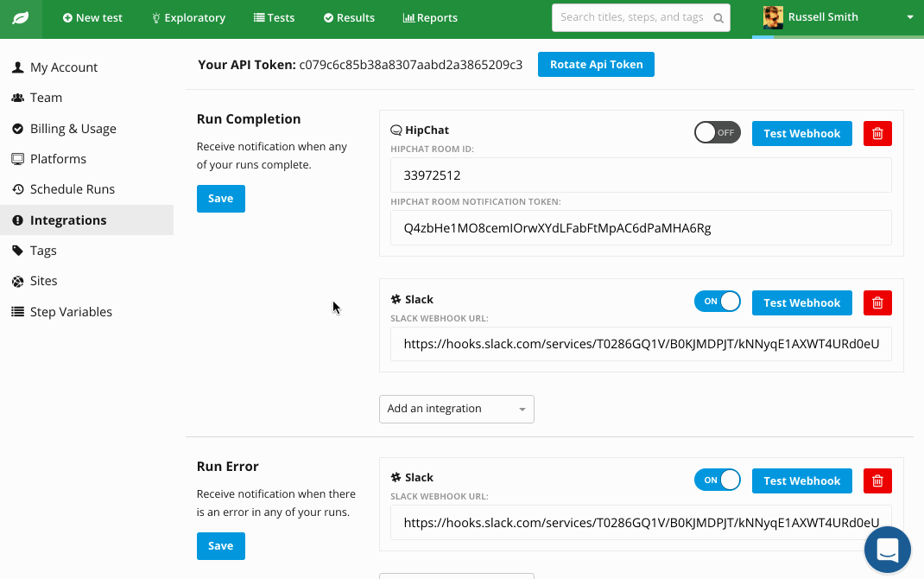Click the Exploratory lightbulb icon
The height and width of the screenshot is (579, 924).
[x=156, y=18]
